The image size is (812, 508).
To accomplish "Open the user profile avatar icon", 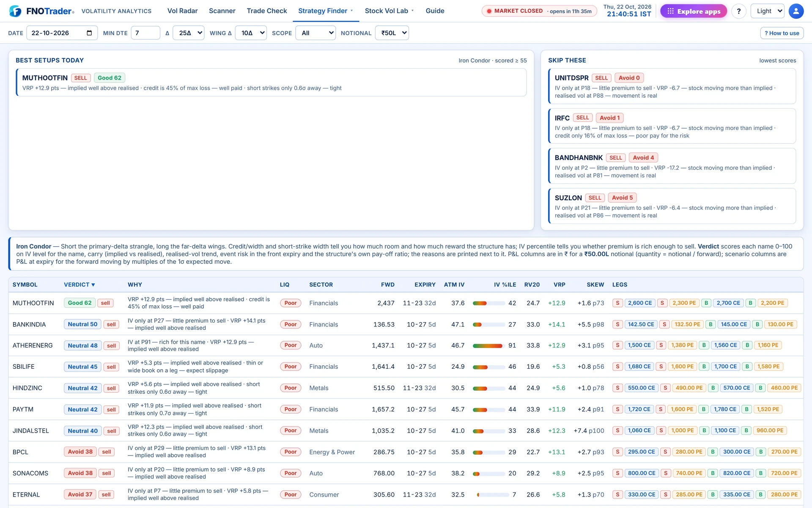I will 796,11.
